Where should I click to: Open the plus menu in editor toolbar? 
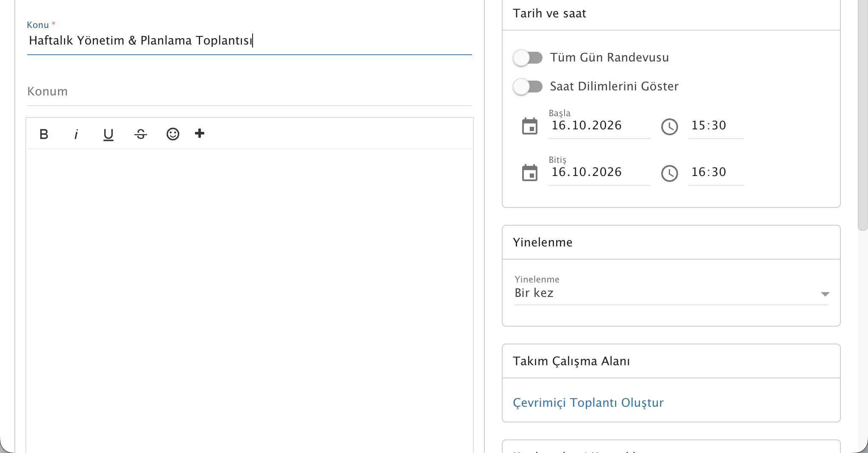tap(200, 134)
